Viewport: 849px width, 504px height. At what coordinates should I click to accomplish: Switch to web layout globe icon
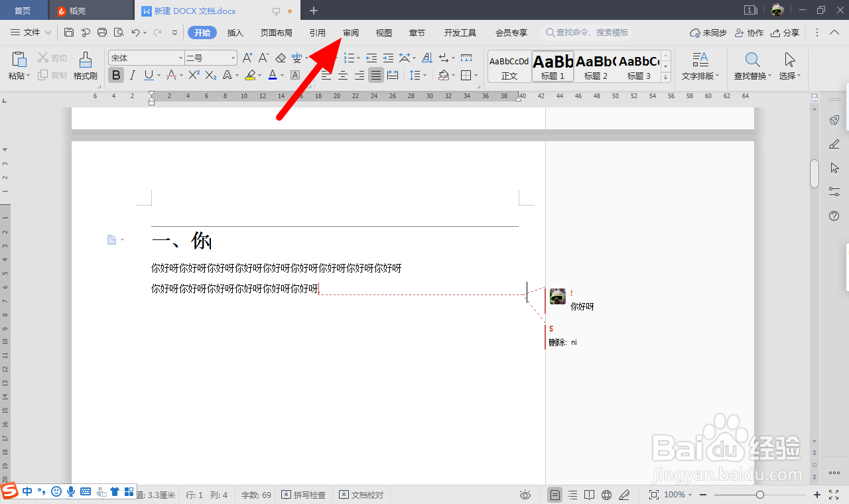click(x=606, y=495)
